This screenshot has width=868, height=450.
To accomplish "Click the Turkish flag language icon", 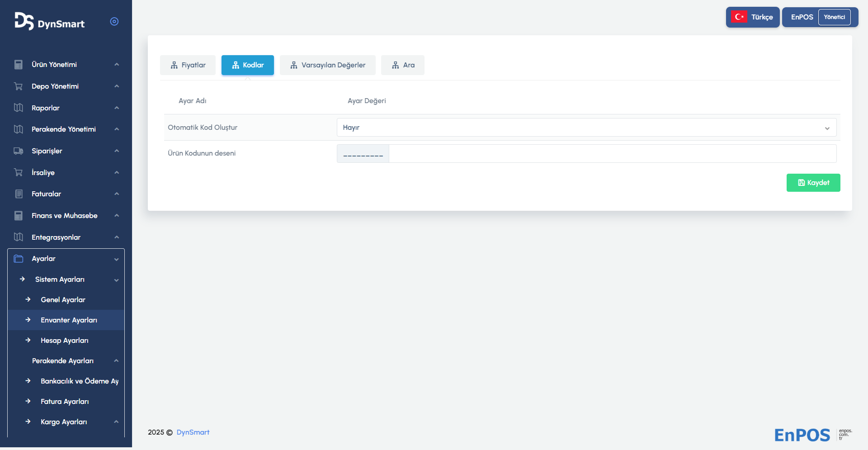I will pos(739,17).
